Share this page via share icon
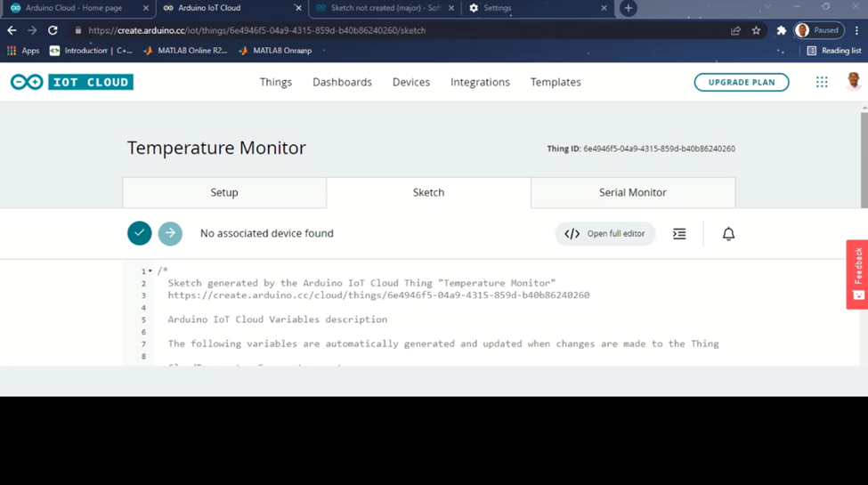The width and height of the screenshot is (868, 485). pyautogui.click(x=735, y=30)
